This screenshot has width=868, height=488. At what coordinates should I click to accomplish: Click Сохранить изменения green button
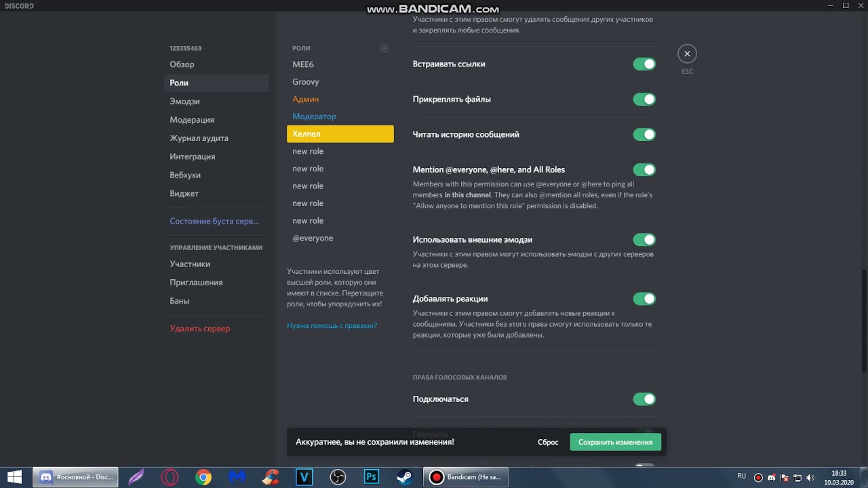click(615, 442)
